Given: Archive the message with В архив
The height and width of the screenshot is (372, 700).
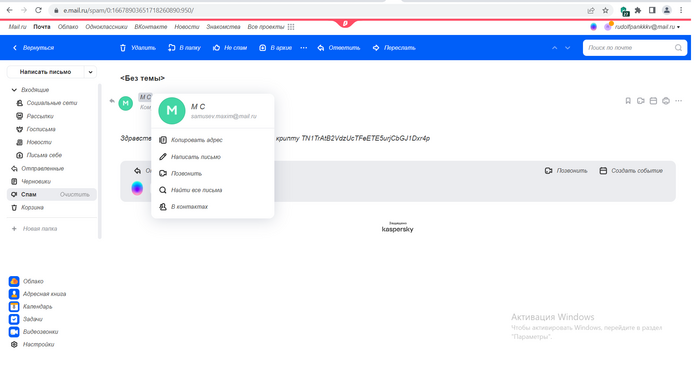Looking at the screenshot, I should pyautogui.click(x=275, y=48).
